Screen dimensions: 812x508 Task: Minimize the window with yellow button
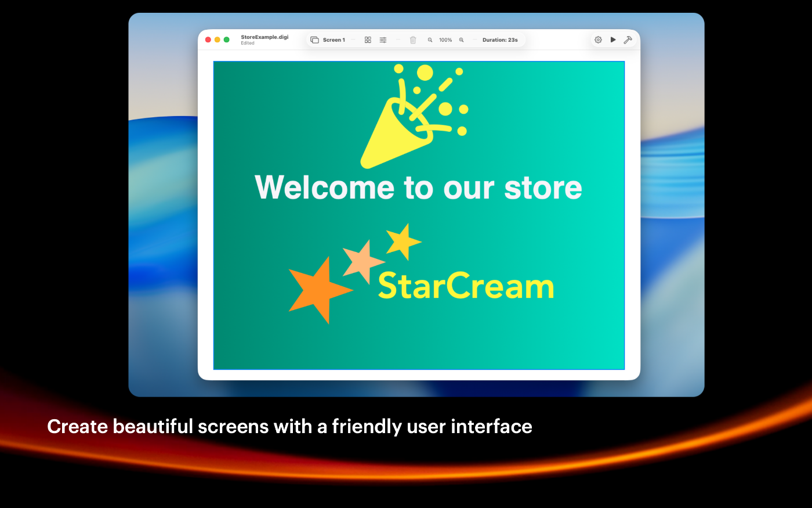(217, 40)
